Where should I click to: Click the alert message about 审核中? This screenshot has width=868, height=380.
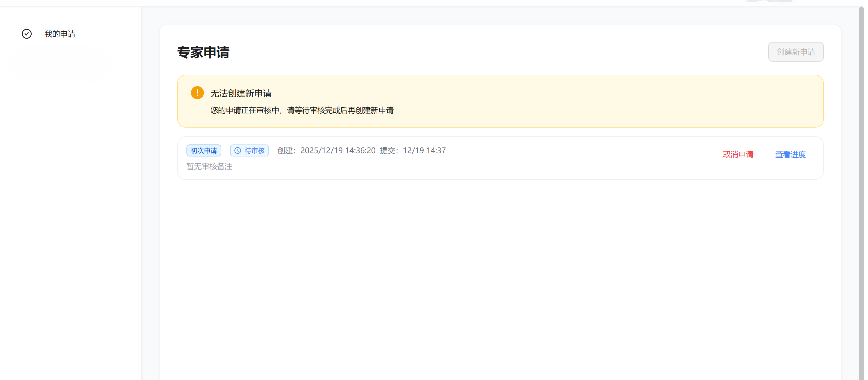click(302, 110)
